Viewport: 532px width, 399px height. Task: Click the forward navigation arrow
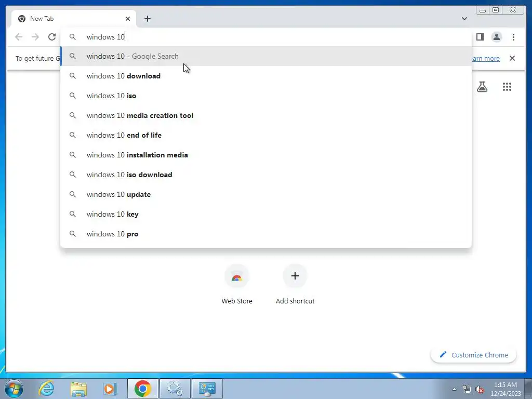pyautogui.click(x=35, y=37)
